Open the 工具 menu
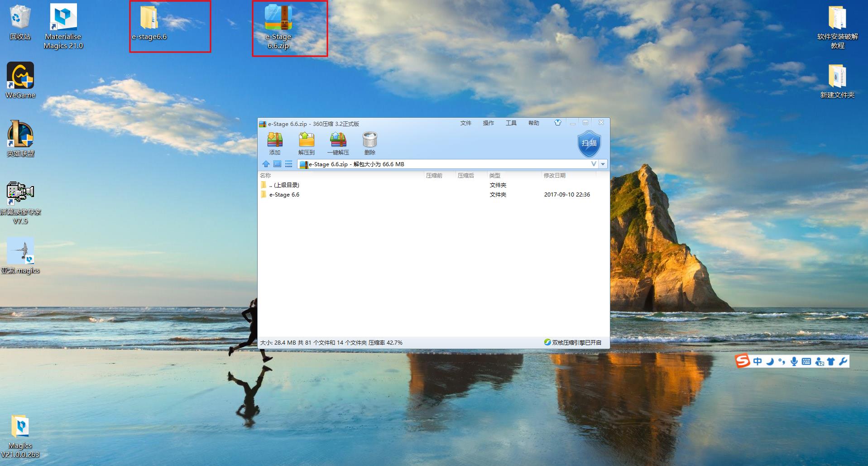This screenshot has height=466, width=868. [x=511, y=123]
